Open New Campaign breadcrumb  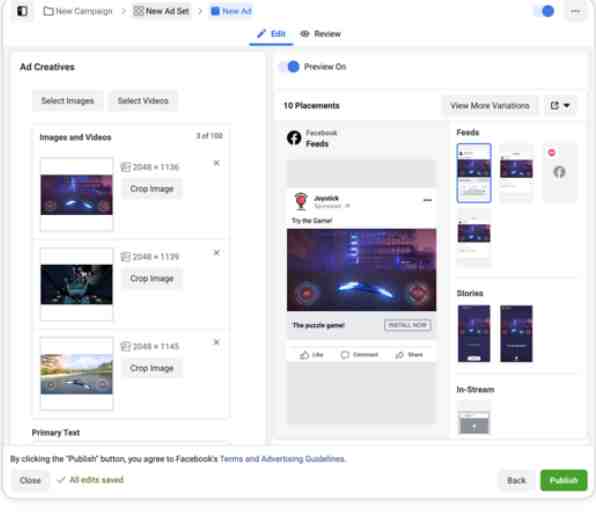tap(78, 11)
